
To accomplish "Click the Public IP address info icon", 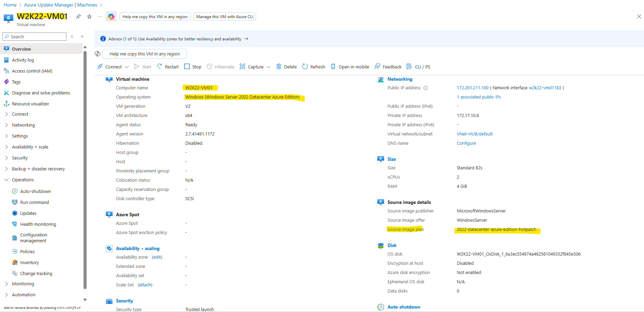I will 426,88.
